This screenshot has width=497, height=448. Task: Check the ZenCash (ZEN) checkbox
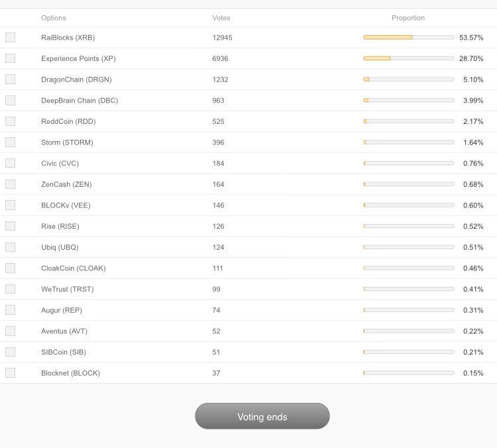pyautogui.click(x=10, y=184)
